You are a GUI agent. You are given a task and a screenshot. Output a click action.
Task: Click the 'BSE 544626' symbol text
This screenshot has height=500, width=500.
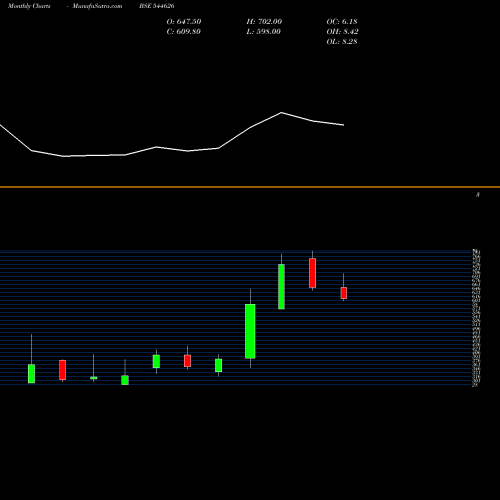pos(157,6)
